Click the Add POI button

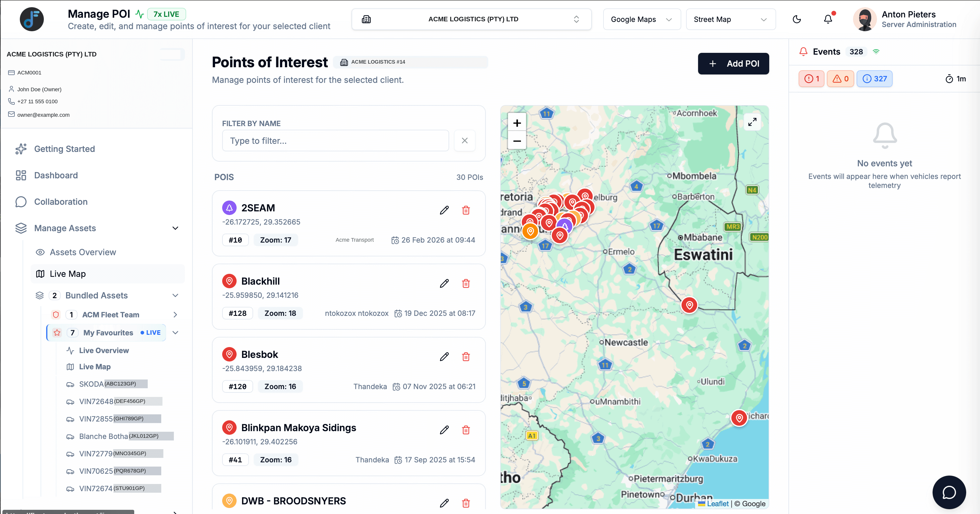733,64
